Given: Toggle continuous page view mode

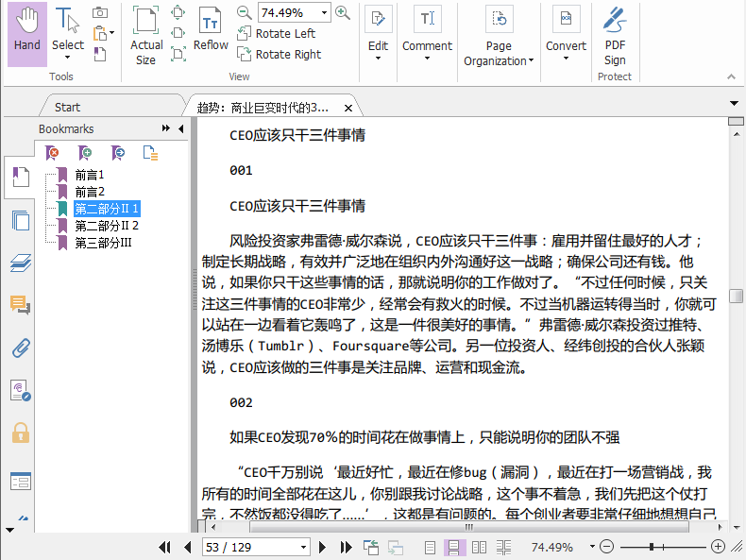Looking at the screenshot, I should point(454,548).
